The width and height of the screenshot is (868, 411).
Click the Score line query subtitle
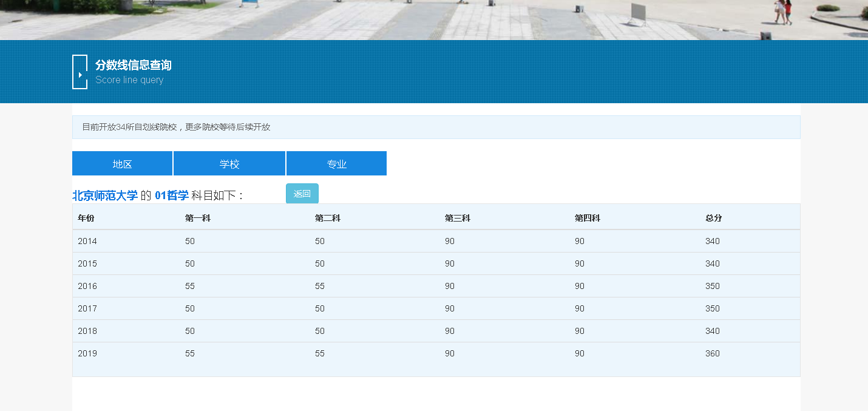click(x=129, y=80)
